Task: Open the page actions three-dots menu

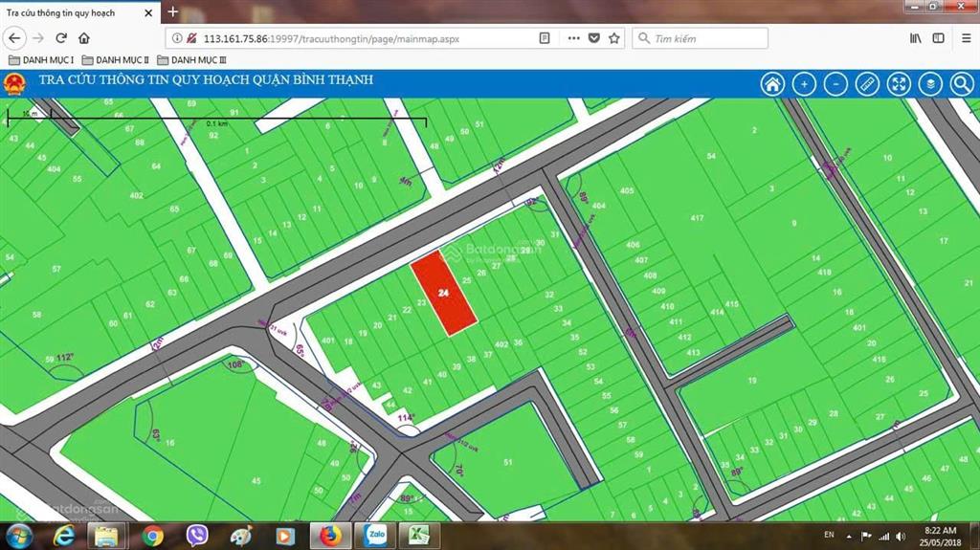Action: 573,38
